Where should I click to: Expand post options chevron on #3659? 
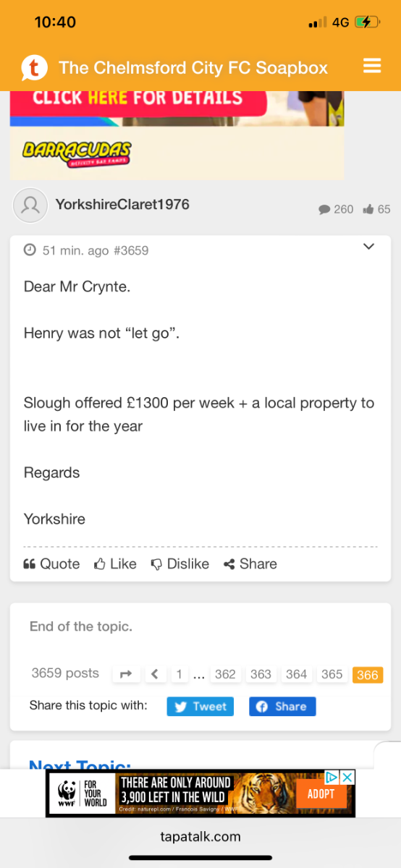[368, 247]
